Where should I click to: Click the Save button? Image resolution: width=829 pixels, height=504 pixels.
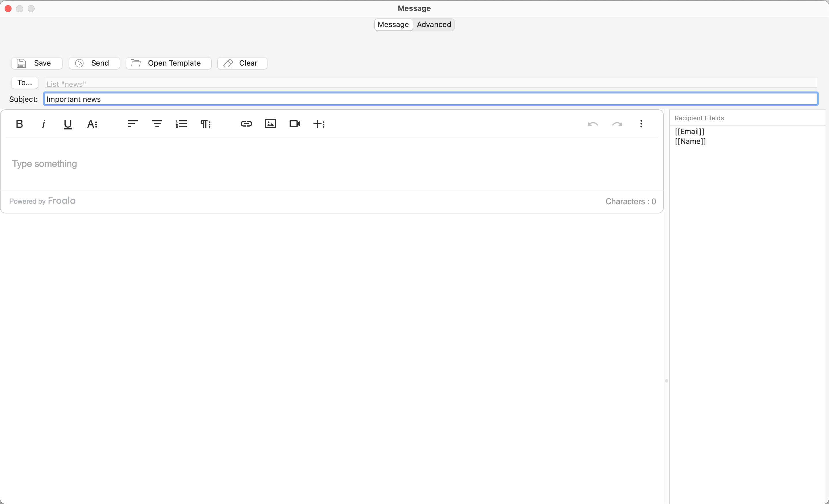tap(37, 63)
